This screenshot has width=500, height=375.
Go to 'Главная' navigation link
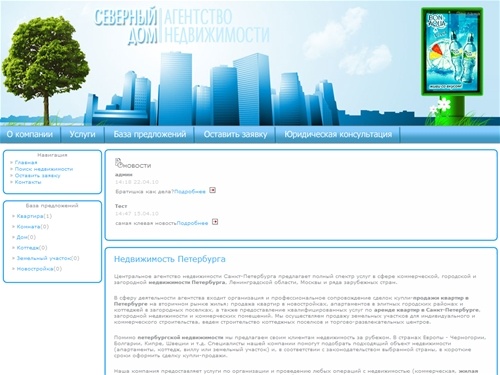[x=26, y=162]
